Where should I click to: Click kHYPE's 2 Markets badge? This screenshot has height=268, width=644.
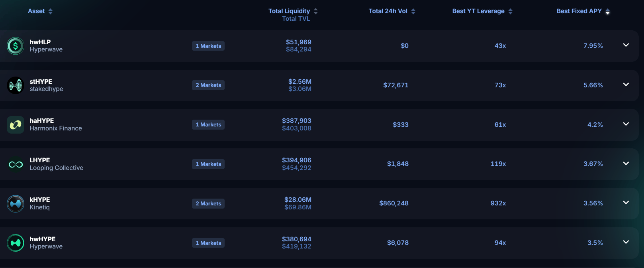tap(208, 204)
